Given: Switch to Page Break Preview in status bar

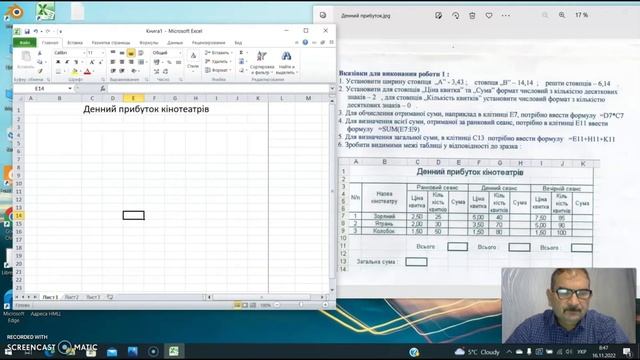Looking at the screenshot, I should (x=253, y=305).
